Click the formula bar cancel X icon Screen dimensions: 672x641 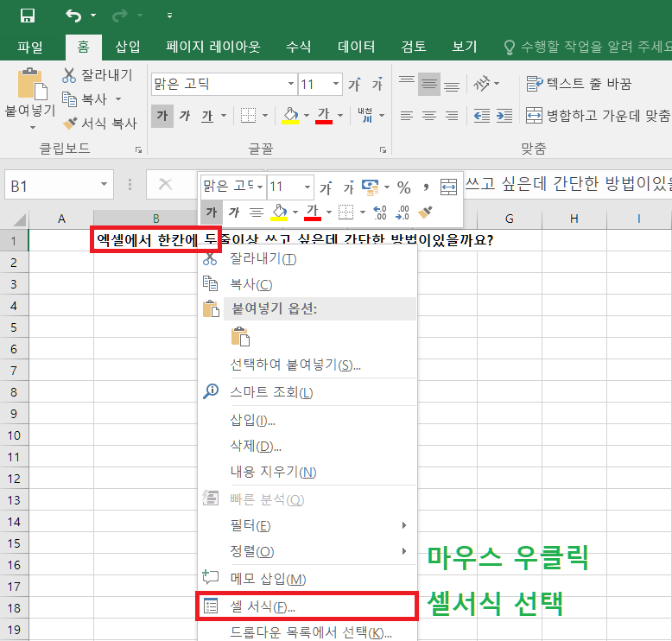(166, 185)
